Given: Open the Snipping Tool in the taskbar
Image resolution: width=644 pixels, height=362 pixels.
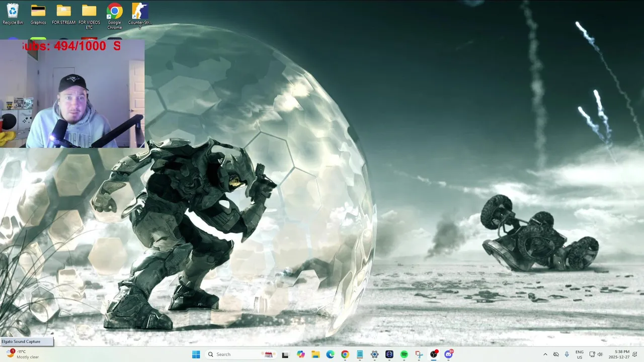Looking at the screenshot, I should tap(419, 354).
